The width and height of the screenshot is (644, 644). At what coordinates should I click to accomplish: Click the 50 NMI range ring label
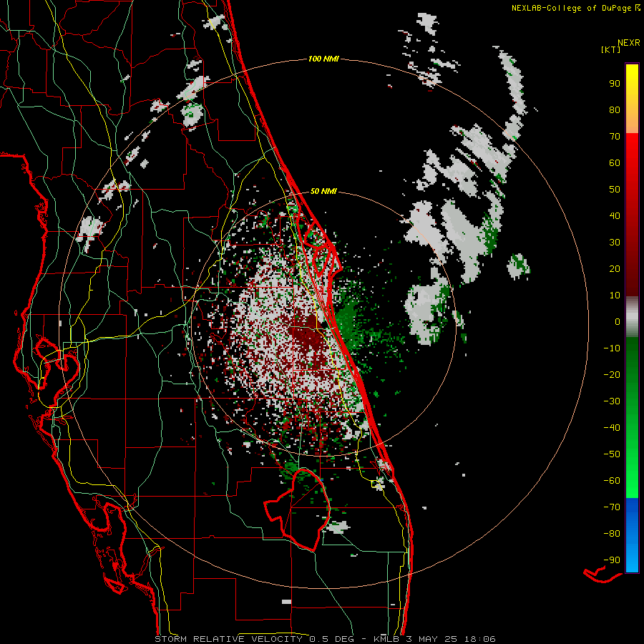tap(323, 191)
